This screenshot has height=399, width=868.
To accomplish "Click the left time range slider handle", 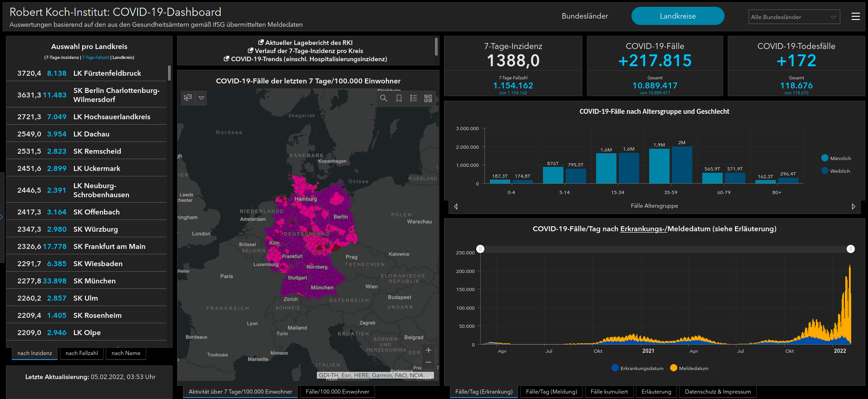I will coord(480,249).
